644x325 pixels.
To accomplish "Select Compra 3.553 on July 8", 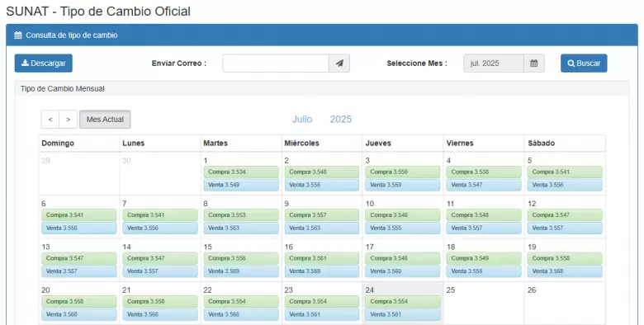I will 241,215.
